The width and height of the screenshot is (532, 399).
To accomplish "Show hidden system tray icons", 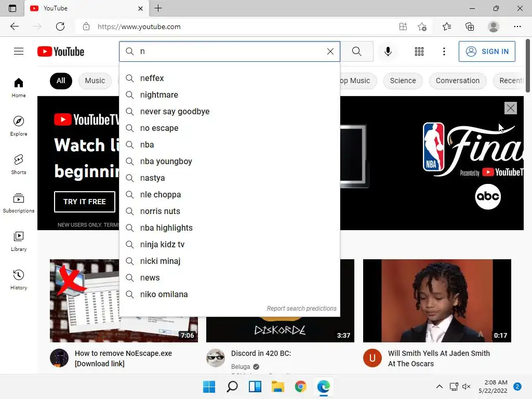I will click(439, 387).
